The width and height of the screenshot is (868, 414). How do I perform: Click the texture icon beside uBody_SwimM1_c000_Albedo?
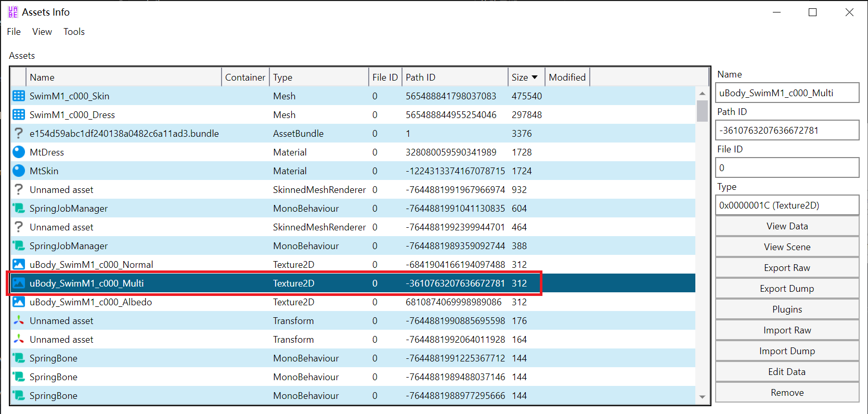pyautogui.click(x=19, y=302)
